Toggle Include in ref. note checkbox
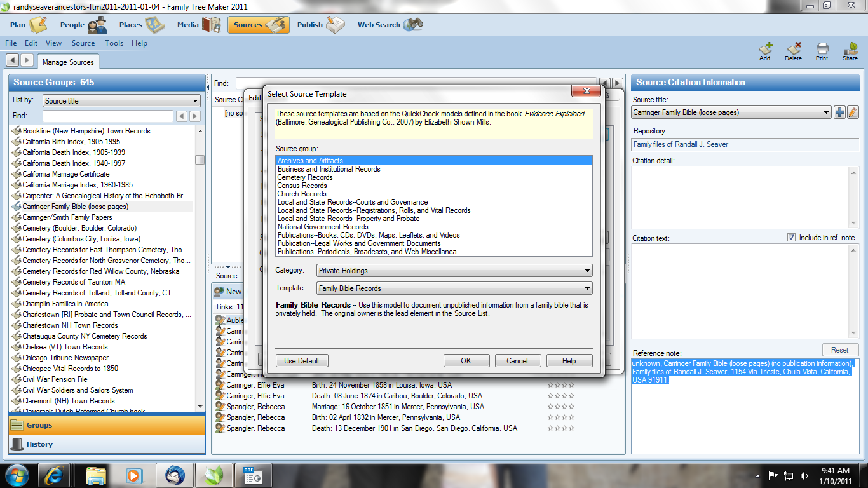This screenshot has height=488, width=868. pos(791,238)
